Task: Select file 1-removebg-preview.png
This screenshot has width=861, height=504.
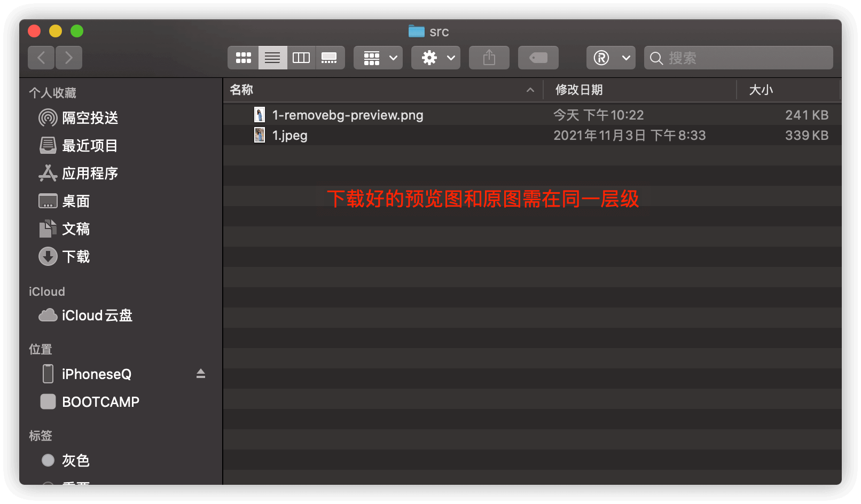Action: click(347, 115)
